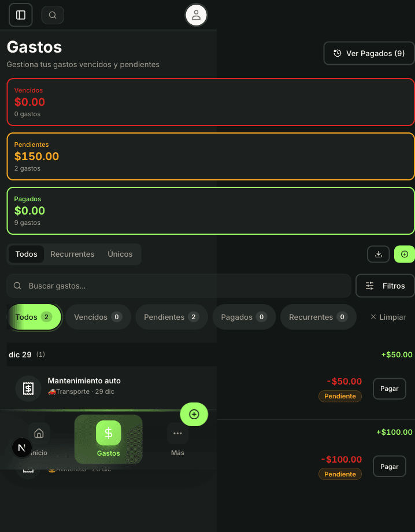Screen dimensions: 415x532
Task: Click the search magnifier icon in the header
Action: (x=53, y=14)
